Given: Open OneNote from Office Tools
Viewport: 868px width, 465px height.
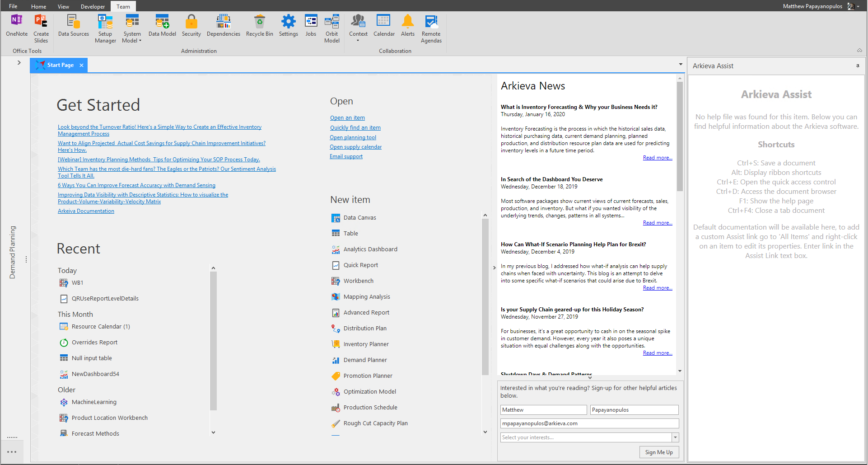Looking at the screenshot, I should pos(17,25).
